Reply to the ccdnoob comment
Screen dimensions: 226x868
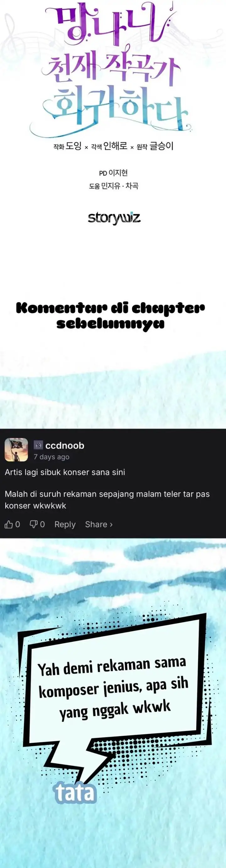click(65, 524)
